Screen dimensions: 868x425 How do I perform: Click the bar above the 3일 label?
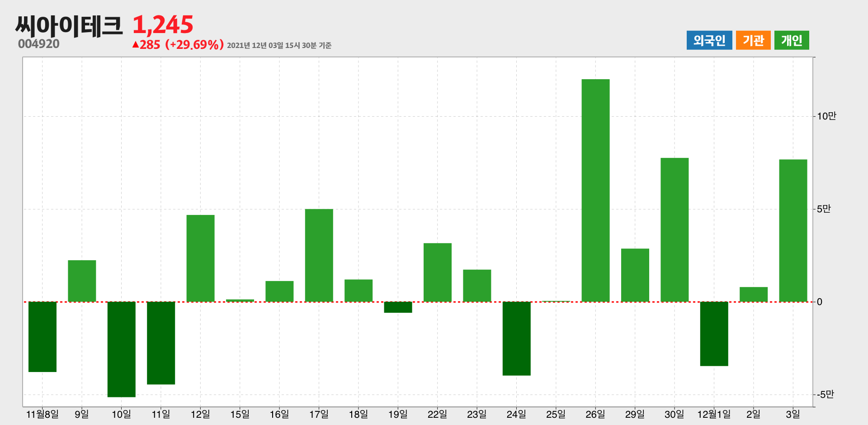[793, 231]
